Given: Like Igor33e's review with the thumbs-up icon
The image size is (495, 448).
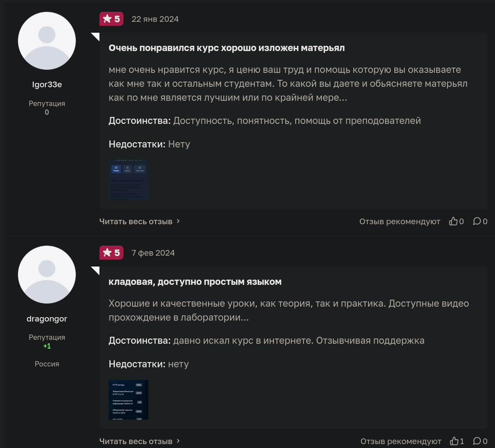Looking at the screenshot, I should point(454,222).
